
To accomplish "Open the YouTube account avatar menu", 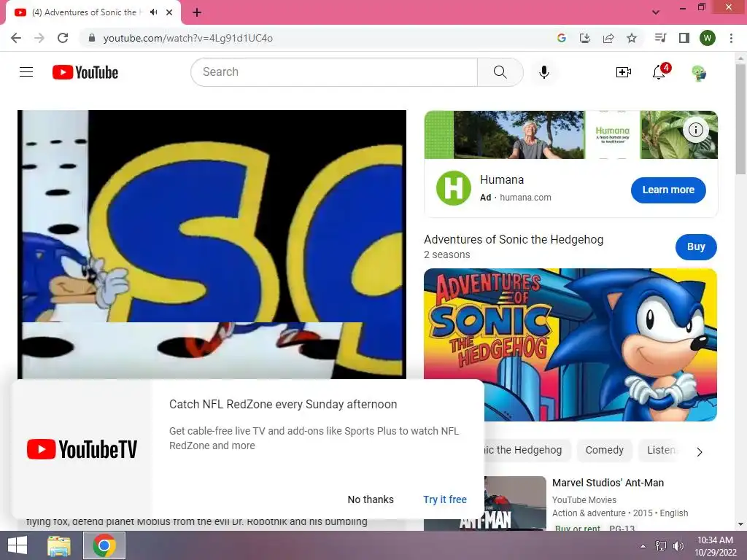I will (698, 72).
